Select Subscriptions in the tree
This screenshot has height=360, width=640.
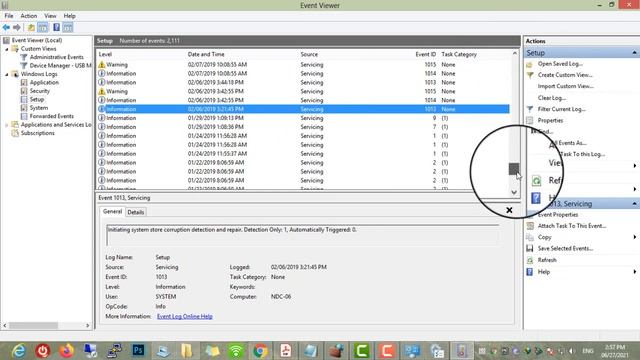(x=38, y=133)
